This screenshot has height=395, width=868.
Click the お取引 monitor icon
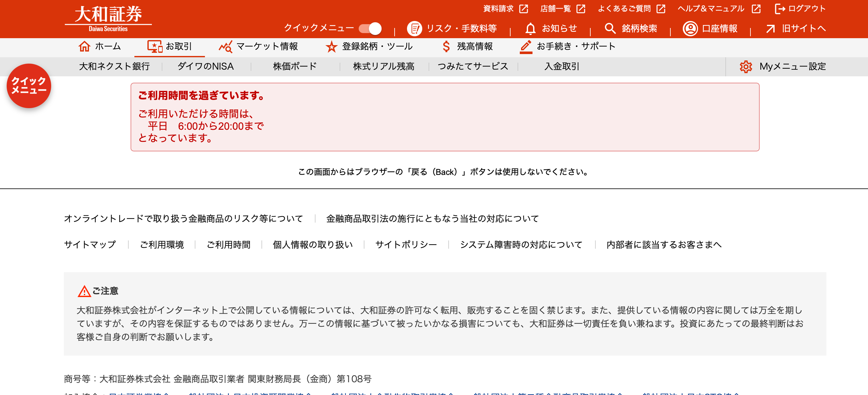coord(155,46)
